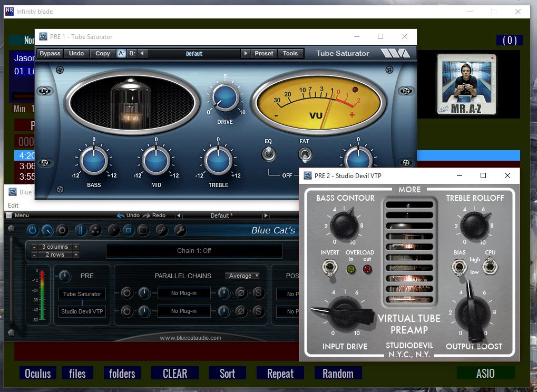Screen dimensions: 537x392
Task: Flip the FAT switch on Tube Saturator
Action: [305, 154]
